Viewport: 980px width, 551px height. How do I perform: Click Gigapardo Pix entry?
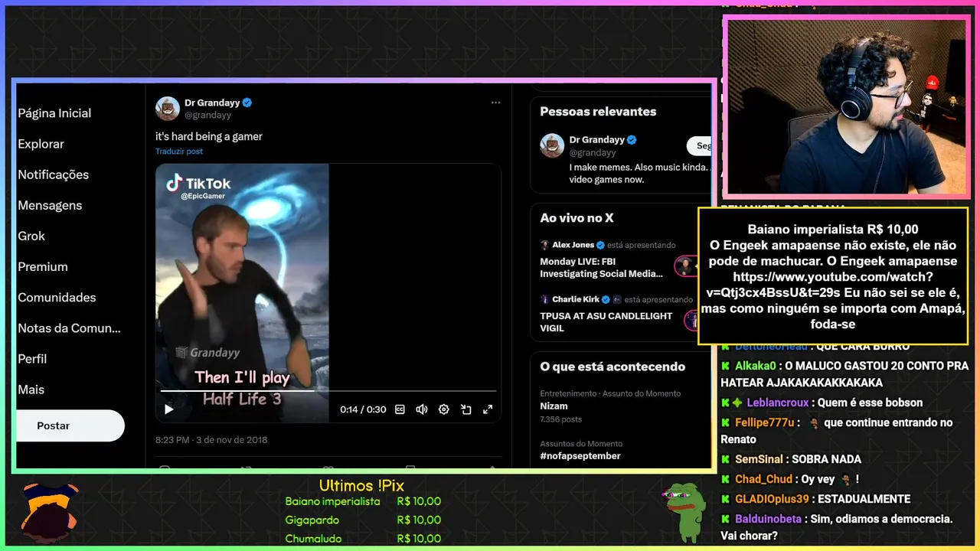pyautogui.click(x=363, y=520)
